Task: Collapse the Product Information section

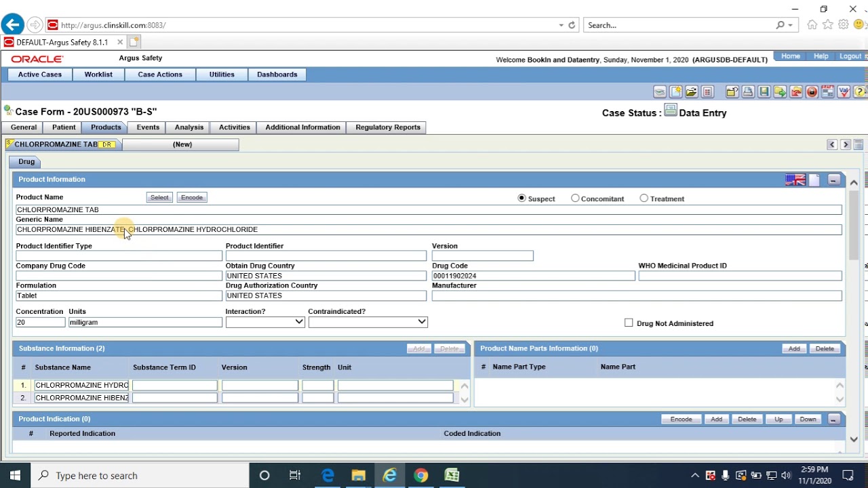Action: 833,180
